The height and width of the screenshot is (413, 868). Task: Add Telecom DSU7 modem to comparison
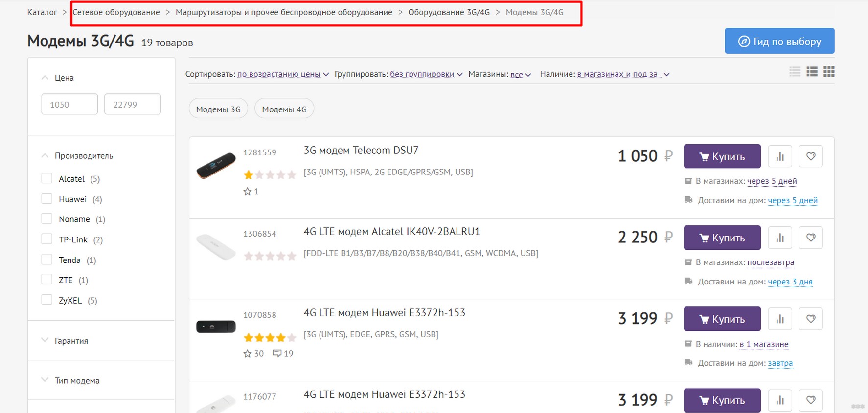780,156
